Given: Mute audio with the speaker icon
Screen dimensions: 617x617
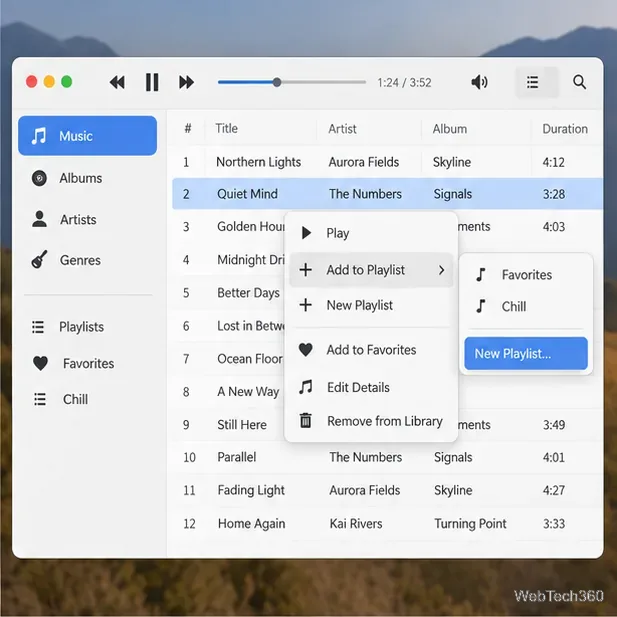Looking at the screenshot, I should 479,82.
